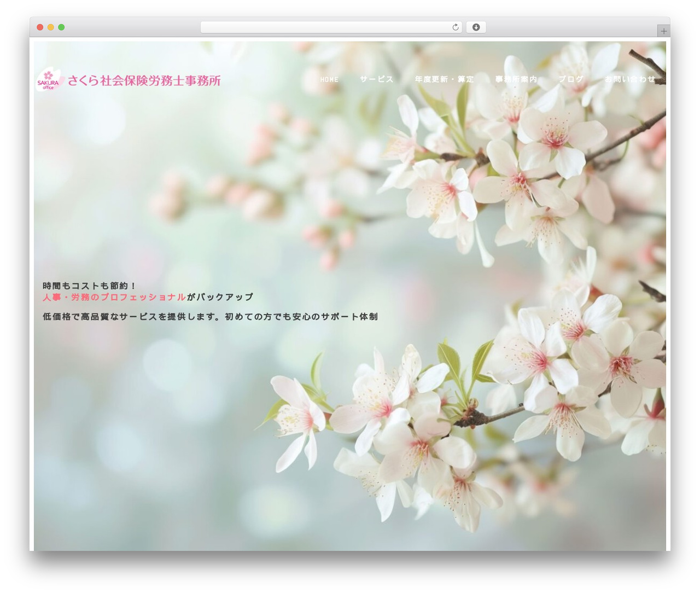Click the pink 人事・労務のプロフェッショナル text
This screenshot has height=593, width=700.
click(114, 297)
